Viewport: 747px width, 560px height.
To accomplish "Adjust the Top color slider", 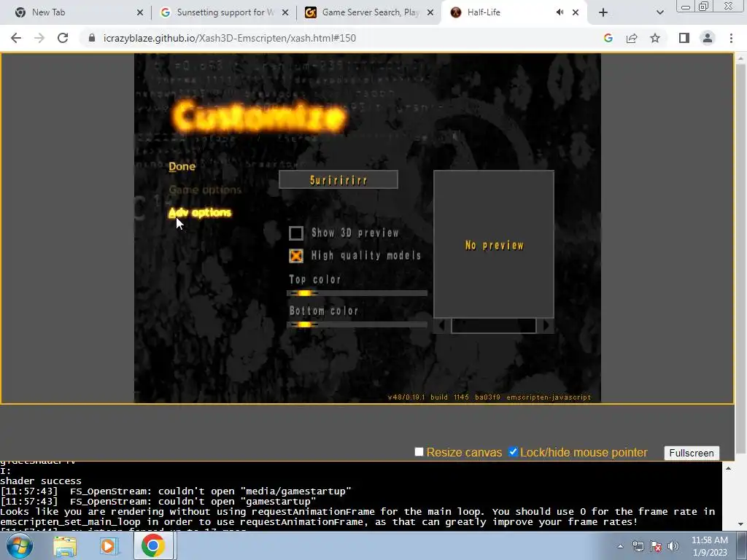I will coord(357,293).
